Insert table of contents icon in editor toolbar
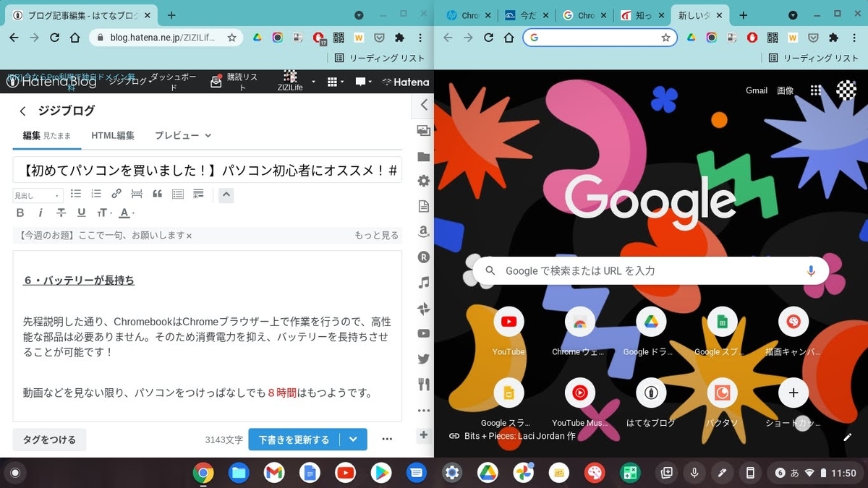This screenshot has width=868, height=488. (x=178, y=194)
